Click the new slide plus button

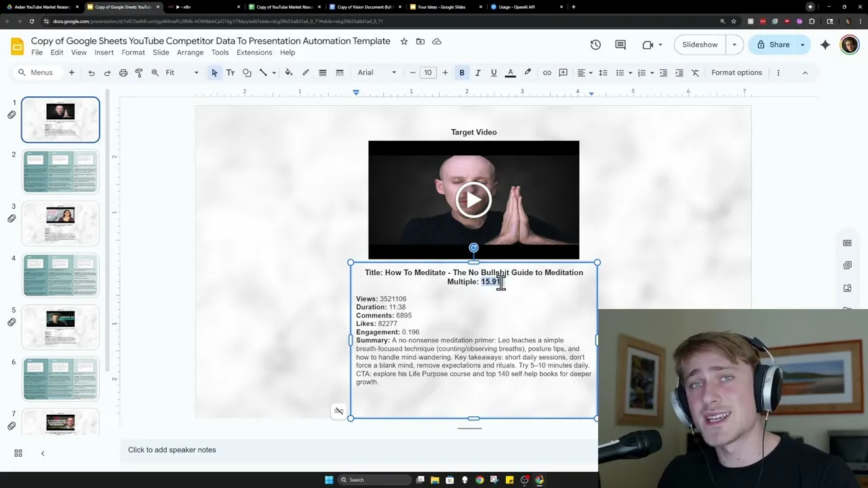pyautogui.click(x=71, y=73)
